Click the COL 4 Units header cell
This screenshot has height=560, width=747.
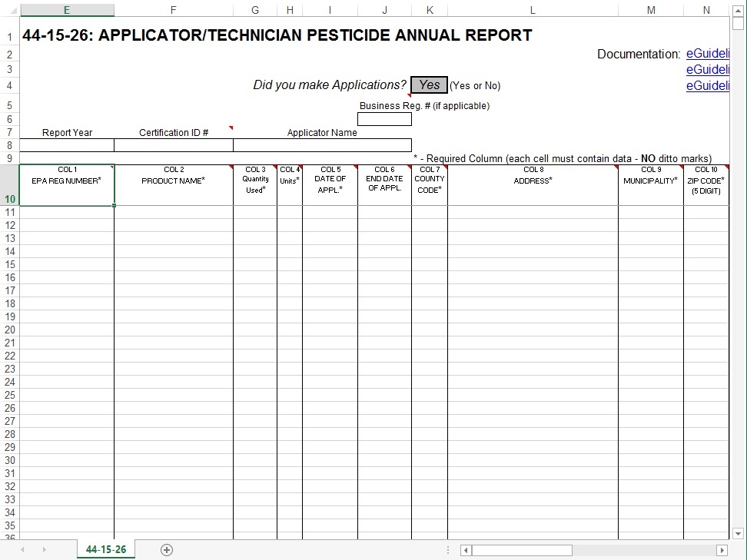point(290,185)
